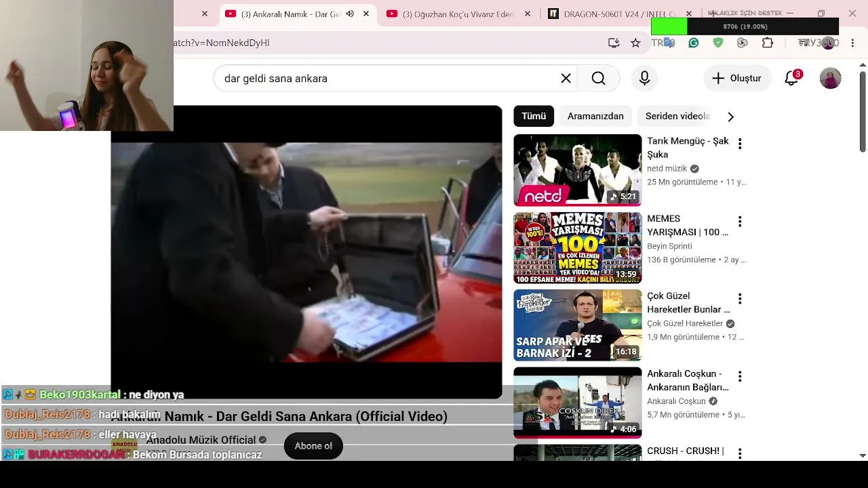Click the playing video frame
Image resolution: width=868 pixels, height=488 pixels.
[307, 252]
